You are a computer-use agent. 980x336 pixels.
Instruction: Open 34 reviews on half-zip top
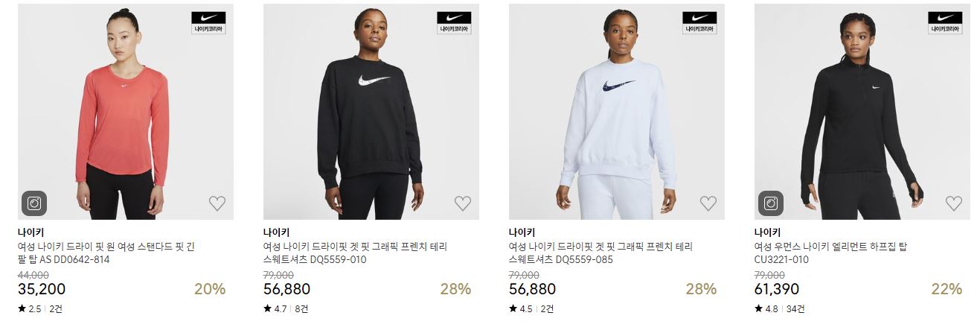(795, 309)
